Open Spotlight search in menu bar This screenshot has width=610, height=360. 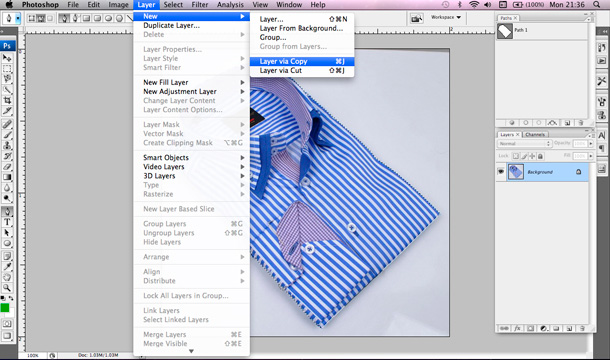(x=596, y=5)
